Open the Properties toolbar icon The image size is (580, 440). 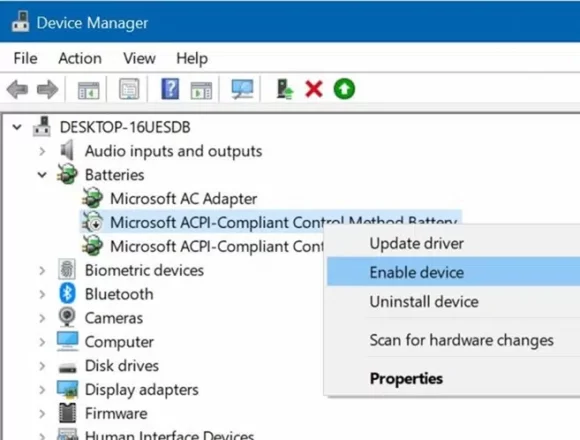pyautogui.click(x=129, y=89)
